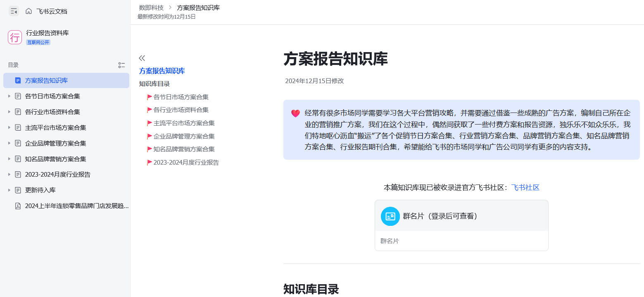Click the blue document icon of 方案报告知识库
644x297 pixels.
coord(18,80)
